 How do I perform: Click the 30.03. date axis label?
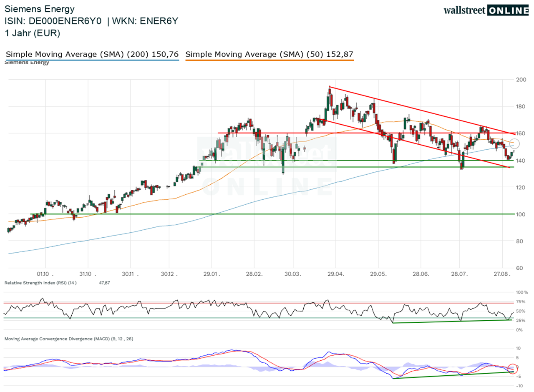pos(293,274)
